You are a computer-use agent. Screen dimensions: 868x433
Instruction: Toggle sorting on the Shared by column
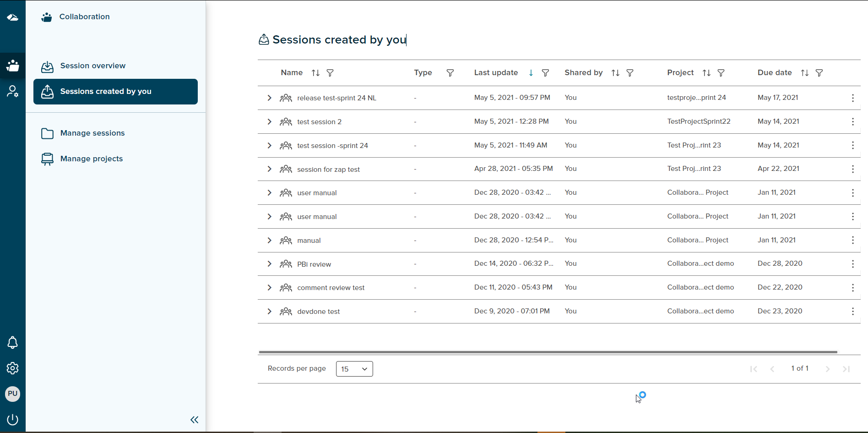coord(615,73)
